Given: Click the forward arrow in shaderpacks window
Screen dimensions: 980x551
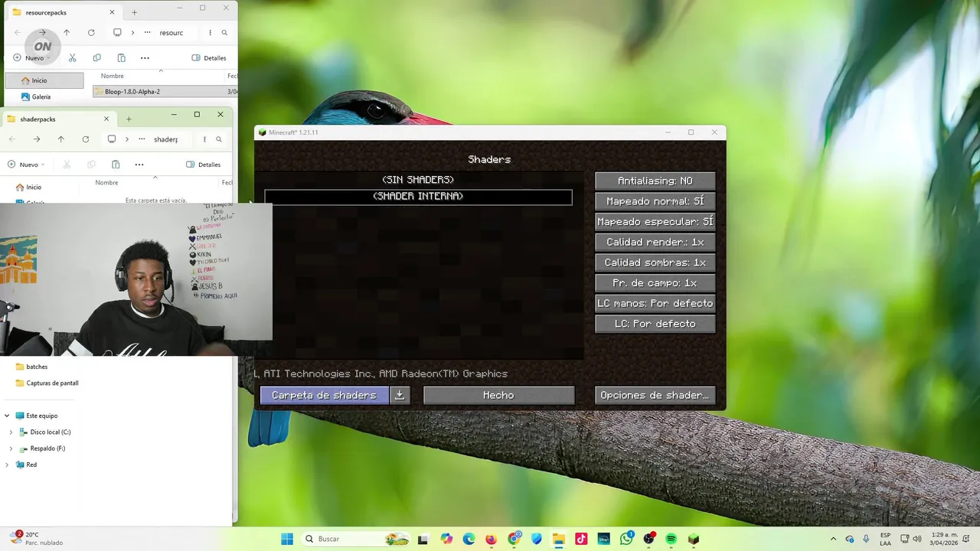Looking at the screenshot, I should [37, 139].
